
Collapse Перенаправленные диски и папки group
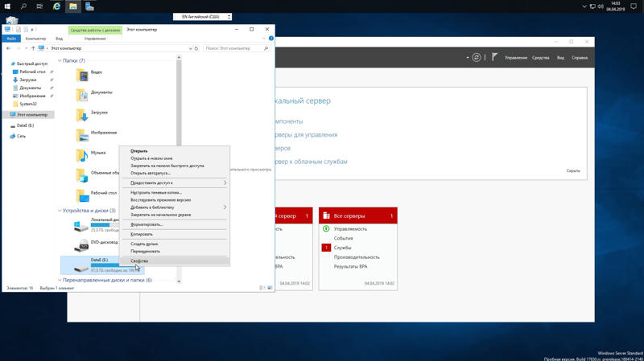click(60, 280)
